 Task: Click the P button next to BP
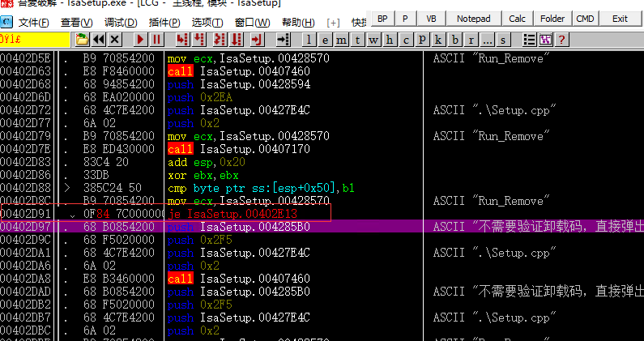point(405,19)
